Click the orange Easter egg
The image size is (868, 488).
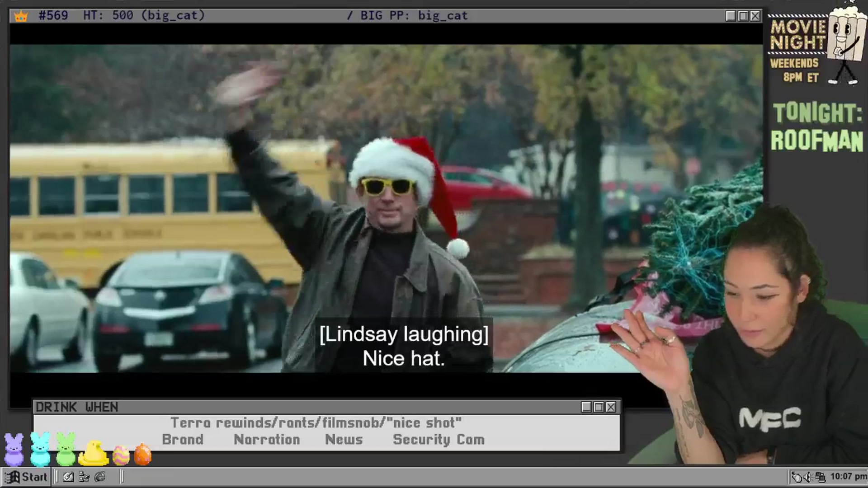(x=143, y=454)
